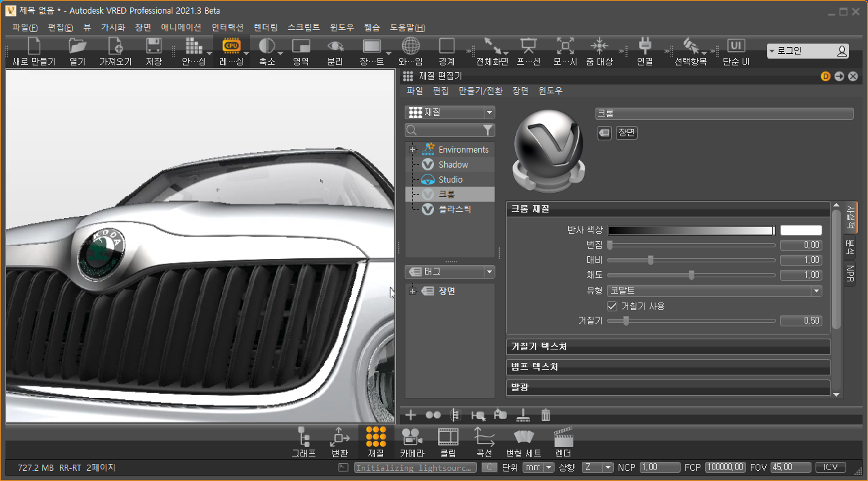Toggle the ICV button in status bar
The image size is (868, 481).
point(831,467)
